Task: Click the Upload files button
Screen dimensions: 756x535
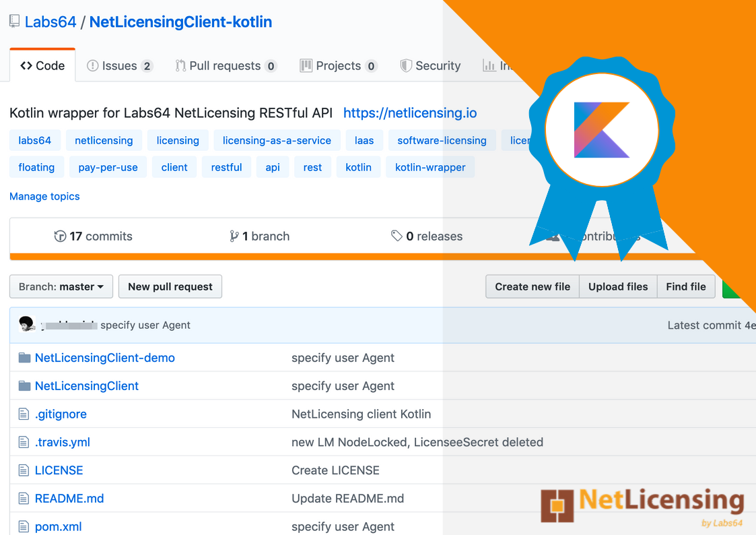Action: click(x=618, y=286)
